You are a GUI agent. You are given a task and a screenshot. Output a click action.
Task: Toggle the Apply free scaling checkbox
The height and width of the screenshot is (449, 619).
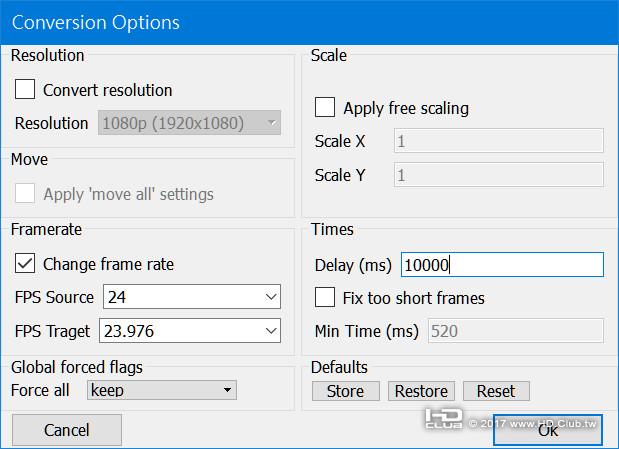[x=325, y=107]
